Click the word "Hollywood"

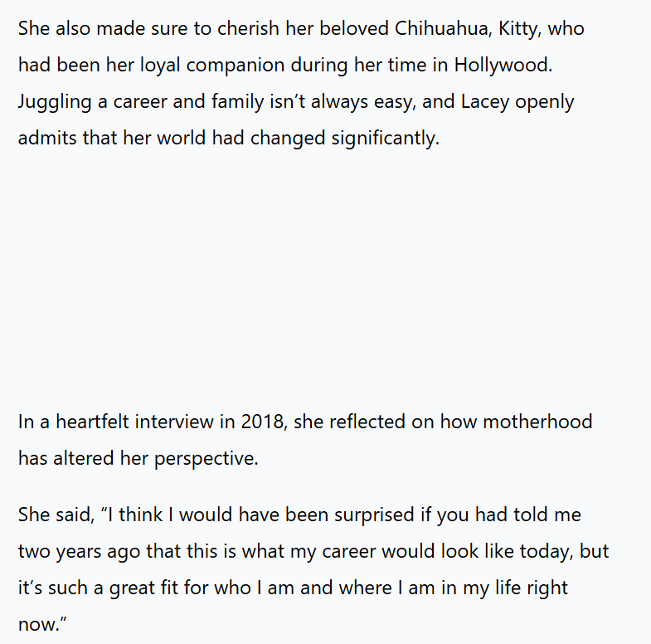[502, 65]
